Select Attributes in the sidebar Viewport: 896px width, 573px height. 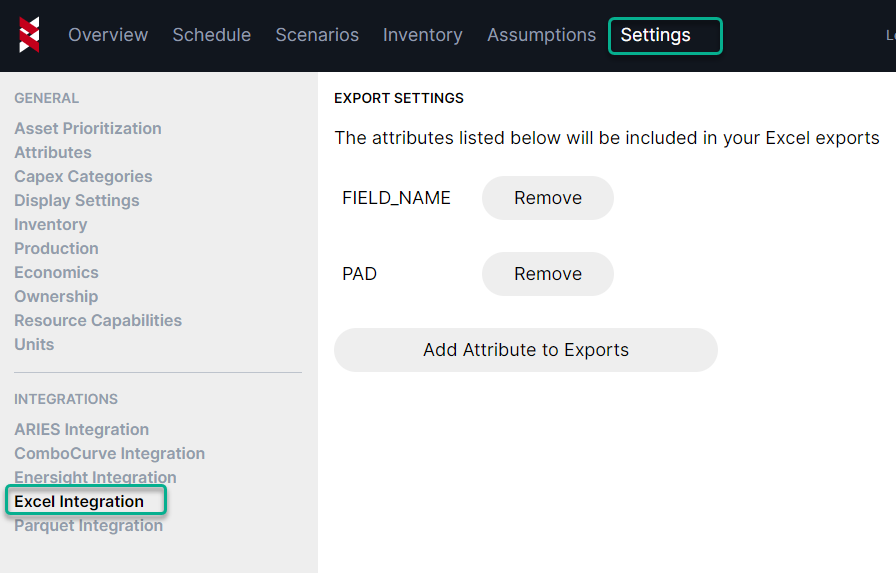(53, 152)
